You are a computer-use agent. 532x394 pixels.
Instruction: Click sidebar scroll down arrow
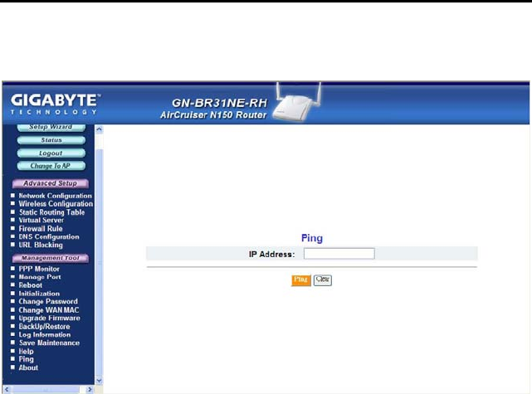pos(99,381)
